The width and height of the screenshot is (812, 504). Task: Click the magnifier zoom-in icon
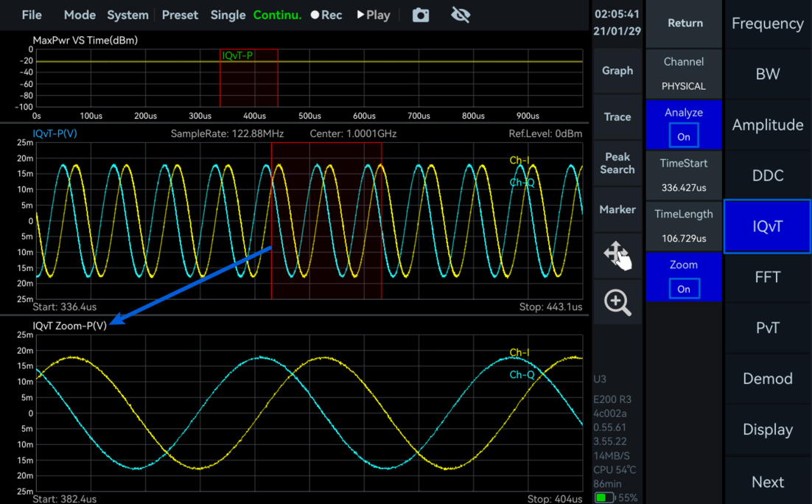click(617, 302)
